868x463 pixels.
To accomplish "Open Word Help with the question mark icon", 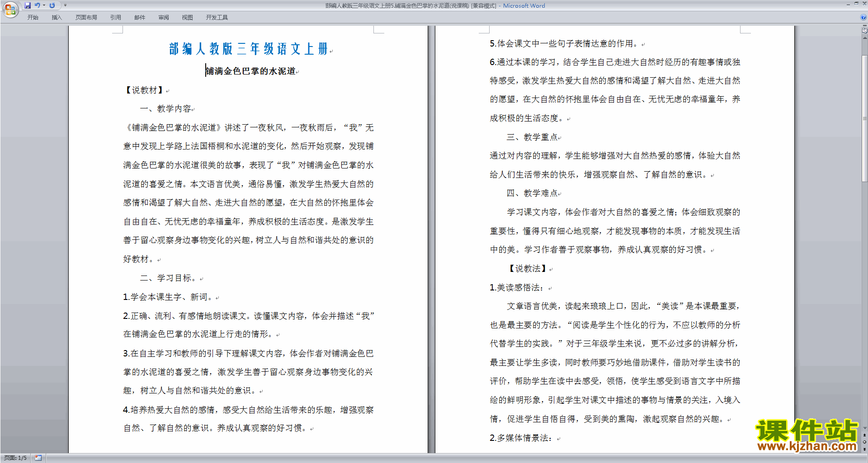I will pyautogui.click(x=863, y=17).
